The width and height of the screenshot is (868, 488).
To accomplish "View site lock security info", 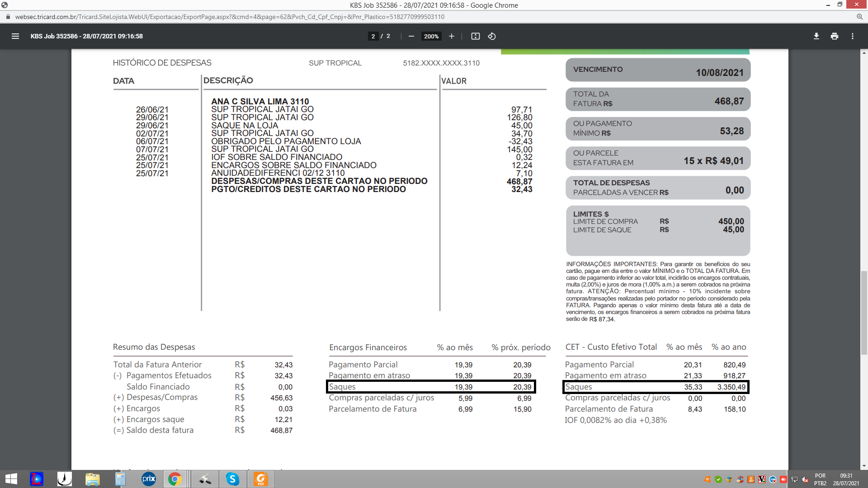I will pos(8,17).
